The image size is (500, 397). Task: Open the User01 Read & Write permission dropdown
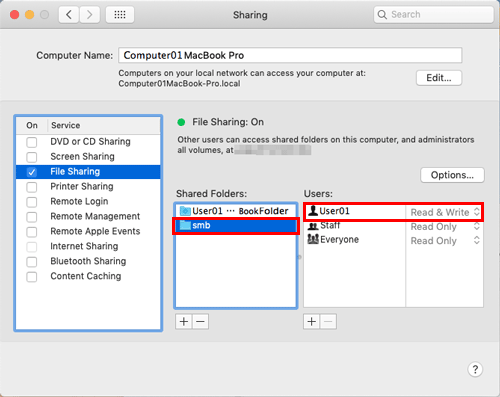445,212
